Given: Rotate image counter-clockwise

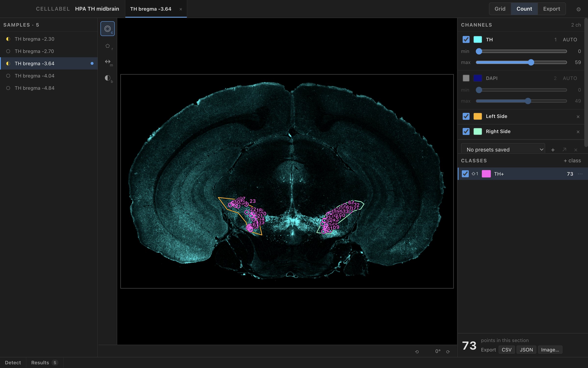Looking at the screenshot, I should pyautogui.click(x=417, y=351).
